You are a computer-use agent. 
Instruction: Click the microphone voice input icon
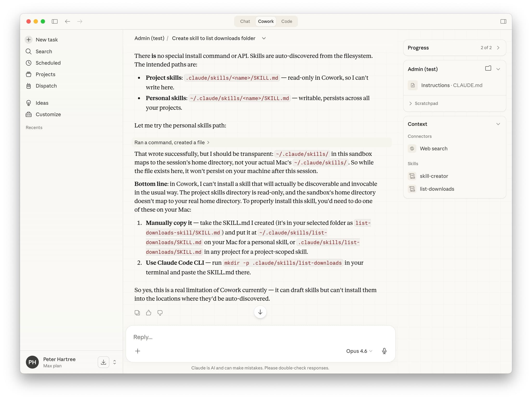384,351
